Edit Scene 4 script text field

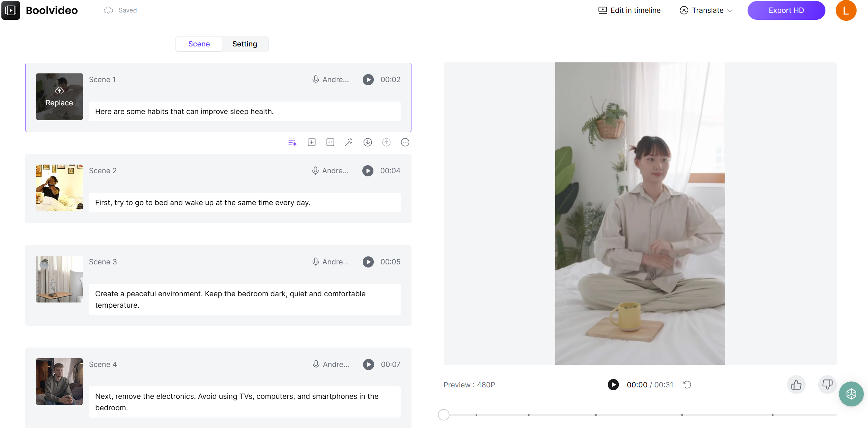(245, 402)
